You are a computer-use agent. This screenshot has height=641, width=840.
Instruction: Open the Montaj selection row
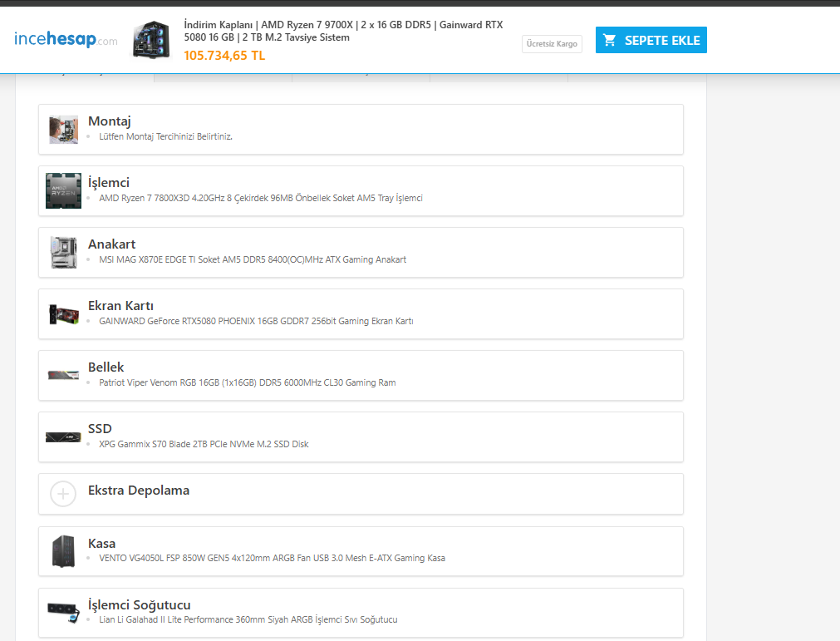[361, 129]
